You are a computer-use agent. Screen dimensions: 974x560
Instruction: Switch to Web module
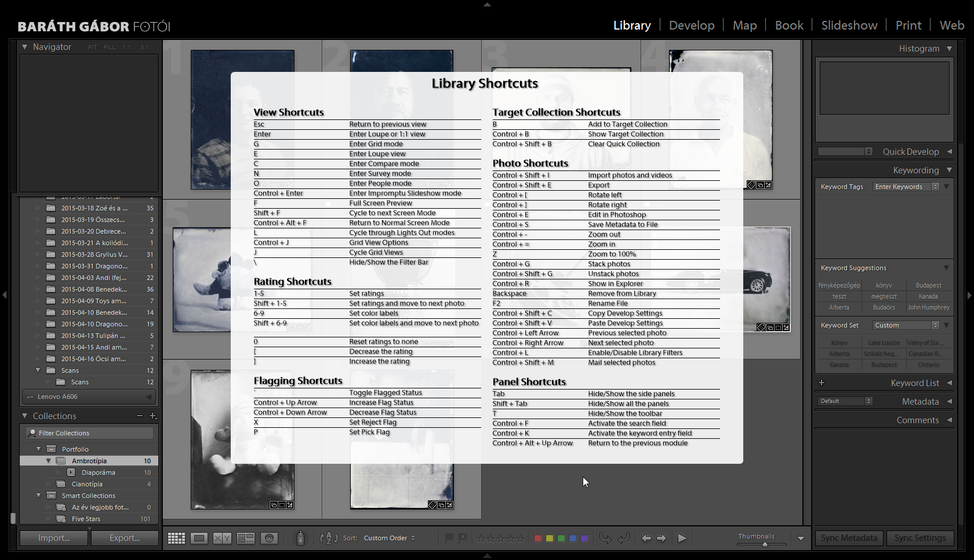pyautogui.click(x=952, y=26)
